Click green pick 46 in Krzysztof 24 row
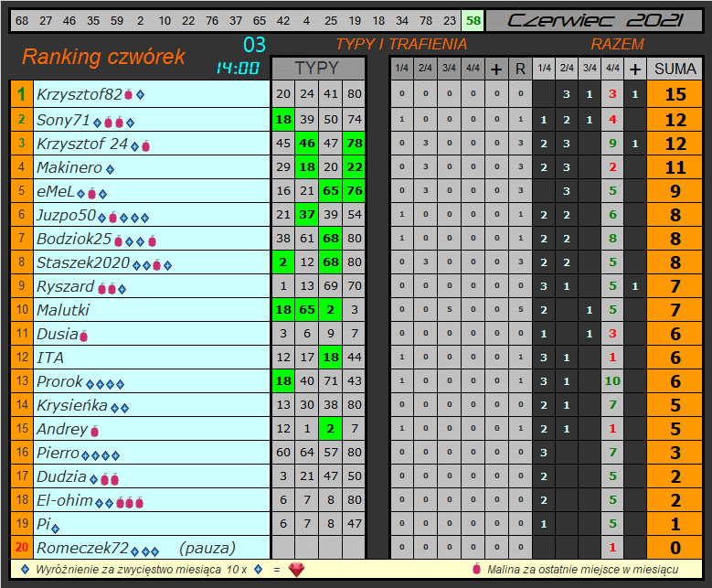 click(307, 144)
